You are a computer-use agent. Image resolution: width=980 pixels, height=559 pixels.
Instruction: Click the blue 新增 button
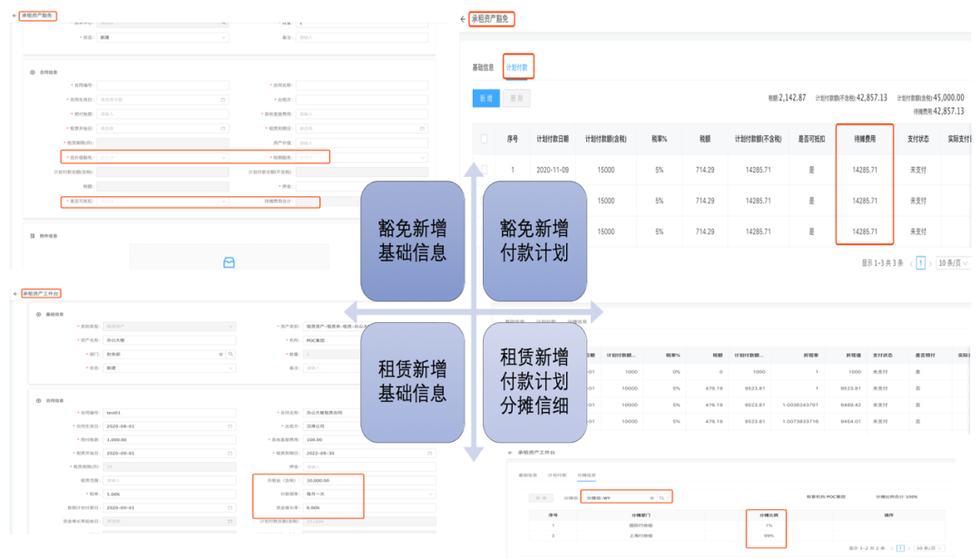click(485, 98)
